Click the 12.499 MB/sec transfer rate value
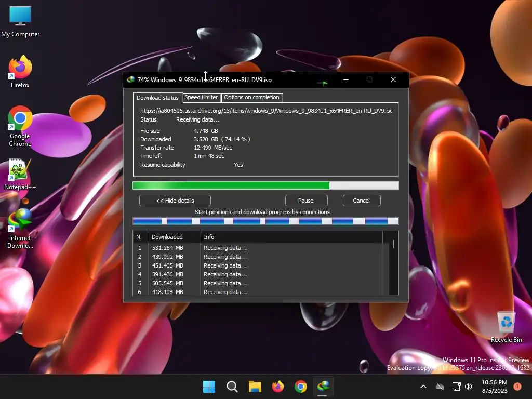The width and height of the screenshot is (532, 399). 212,148
